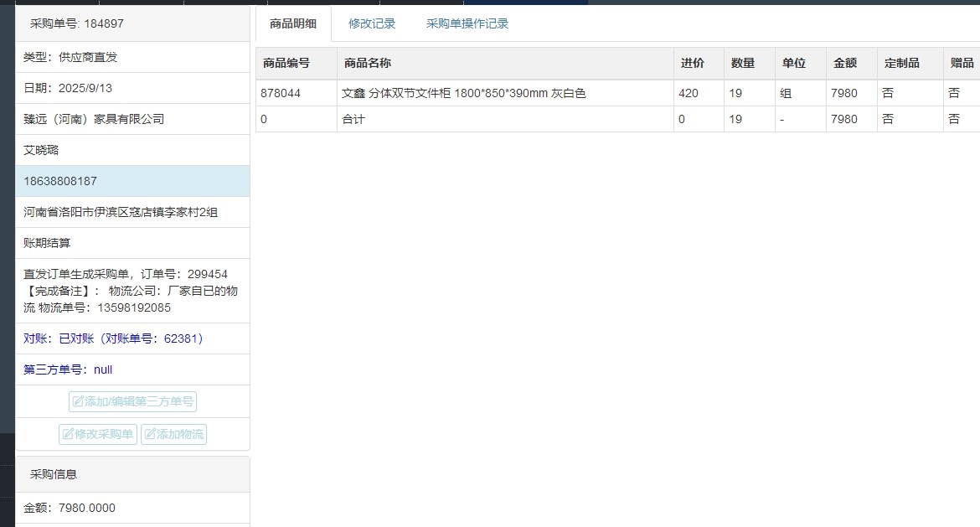Switch to the 商品明细 tab
980x527 pixels.
tap(293, 23)
